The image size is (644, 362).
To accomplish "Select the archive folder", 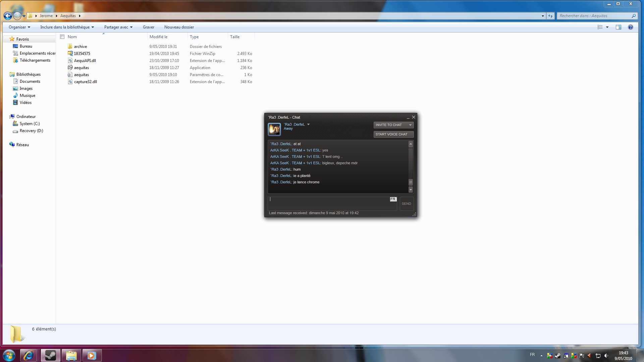I will point(80,47).
